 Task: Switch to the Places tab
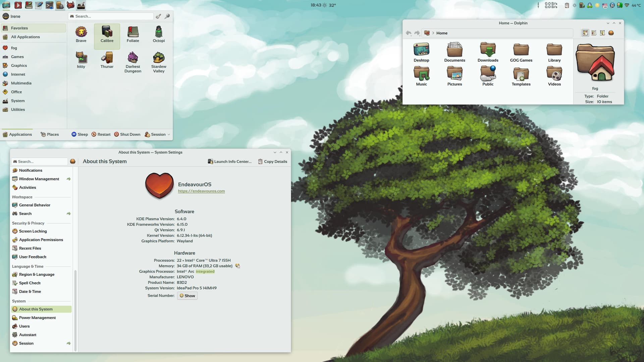point(50,134)
